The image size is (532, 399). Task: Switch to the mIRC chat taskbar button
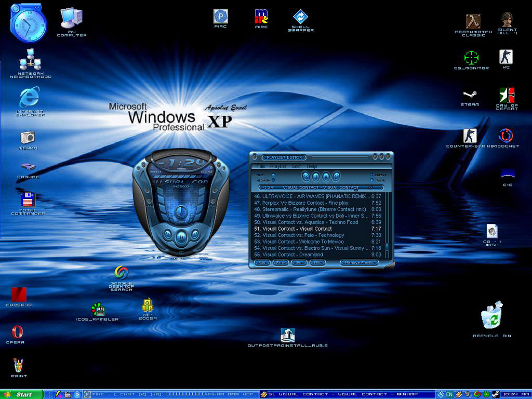coord(171,394)
